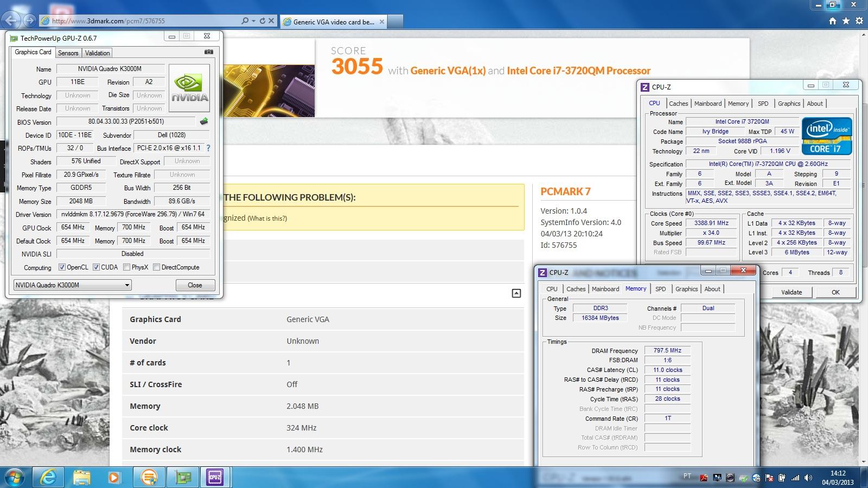Click the Driver Version field in GPU-Z
The width and height of the screenshot is (868, 488).
click(x=133, y=214)
